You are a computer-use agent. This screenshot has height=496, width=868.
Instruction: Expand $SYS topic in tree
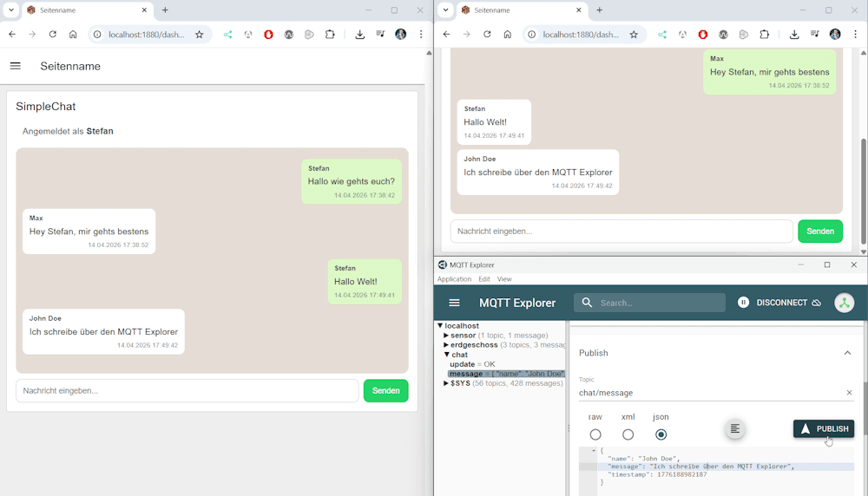click(446, 383)
